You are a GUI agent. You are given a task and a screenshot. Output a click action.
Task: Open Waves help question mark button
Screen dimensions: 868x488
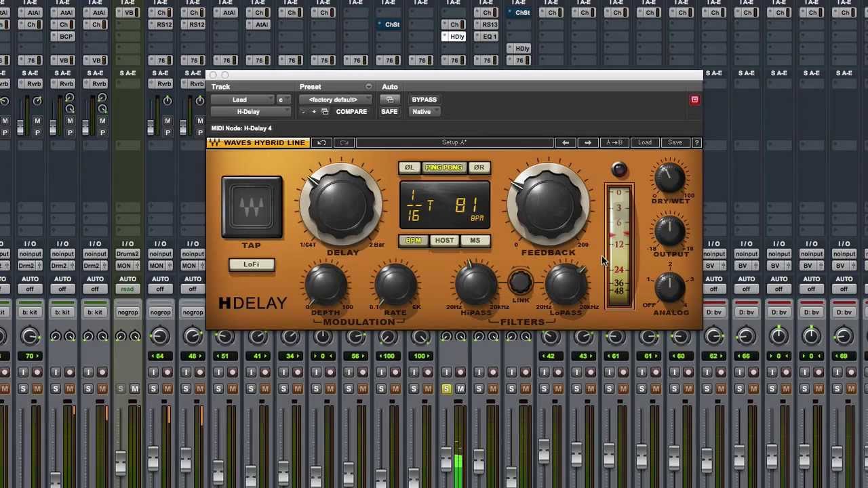click(696, 142)
